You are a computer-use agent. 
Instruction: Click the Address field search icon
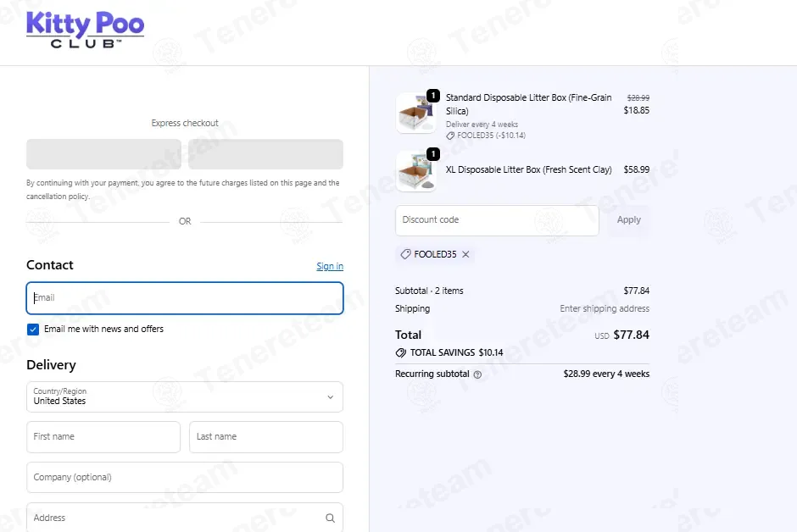331,518
